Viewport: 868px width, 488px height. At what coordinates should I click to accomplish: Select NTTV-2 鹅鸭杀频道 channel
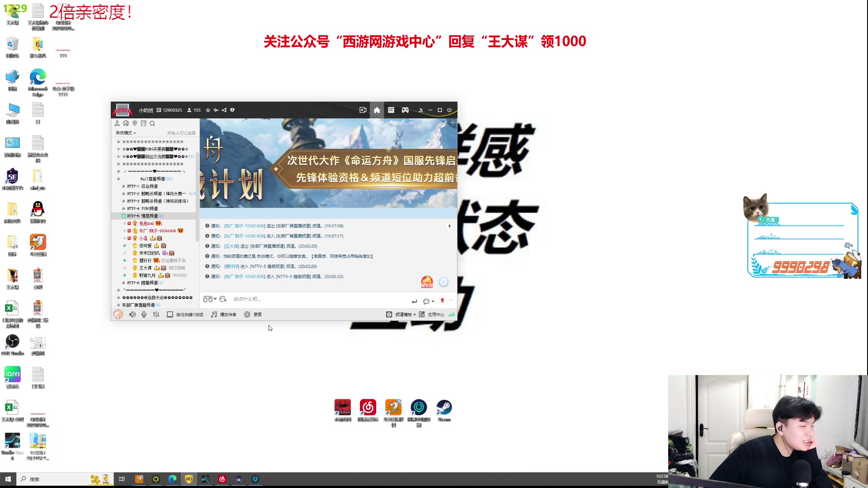coord(156,193)
